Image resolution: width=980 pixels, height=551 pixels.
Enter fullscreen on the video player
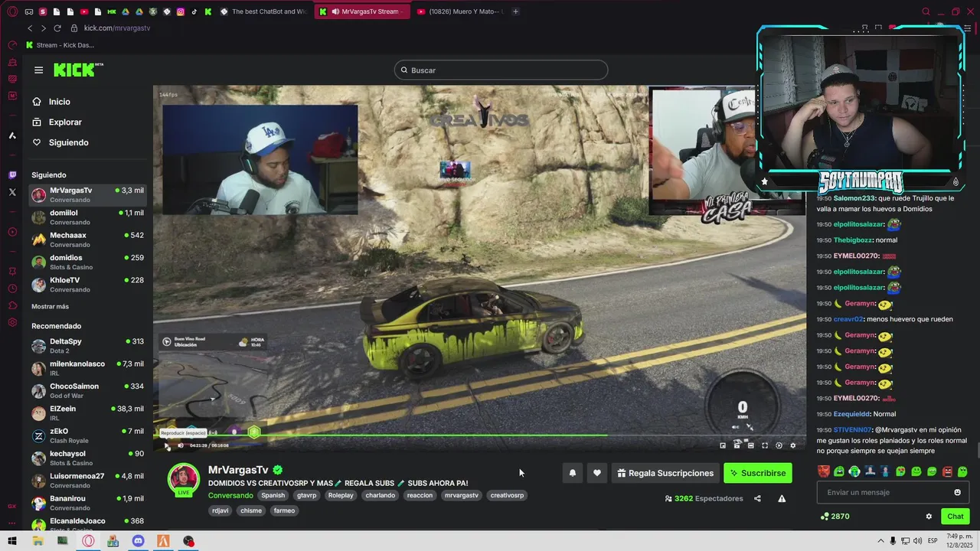point(764,445)
